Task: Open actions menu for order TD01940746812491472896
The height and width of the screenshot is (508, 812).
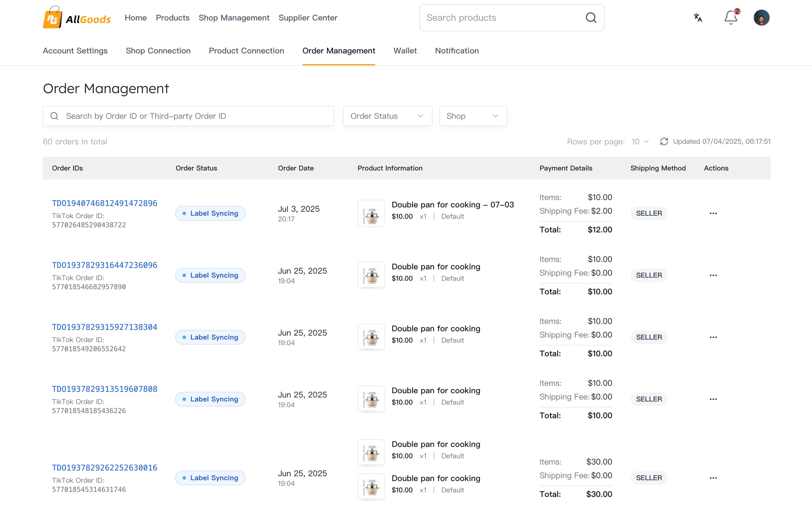Action: [x=713, y=213]
